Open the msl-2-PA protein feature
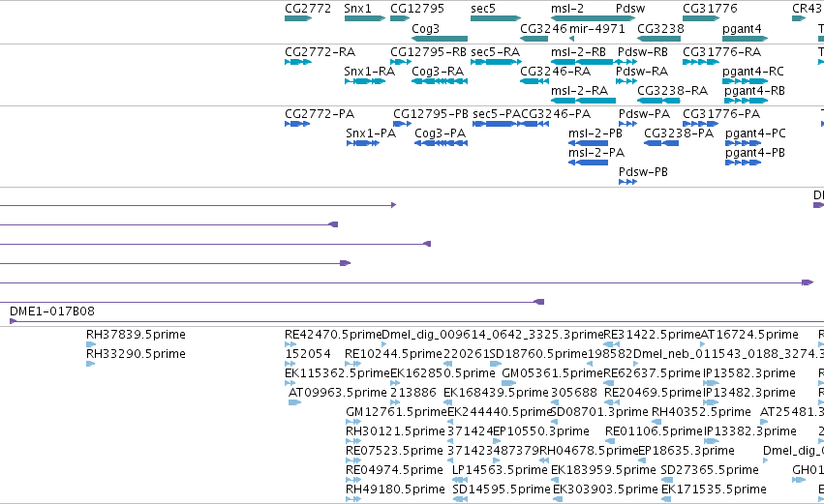This screenshot has height=504, width=824. point(589,163)
